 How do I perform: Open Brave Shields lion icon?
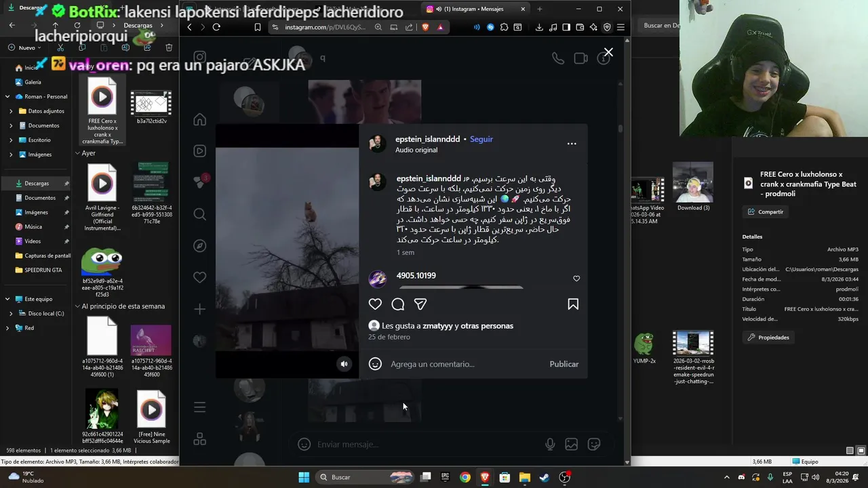[426, 27]
